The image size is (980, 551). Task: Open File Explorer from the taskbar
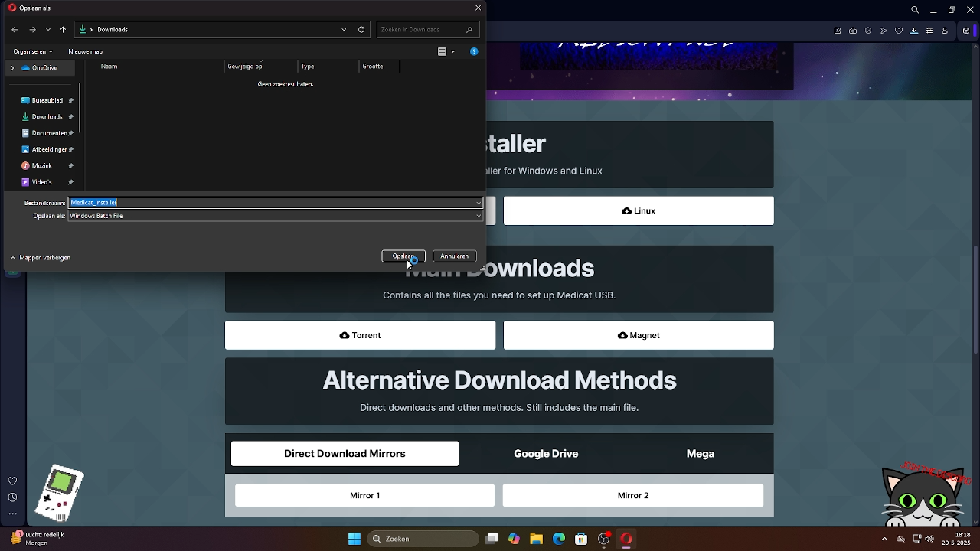click(537, 539)
